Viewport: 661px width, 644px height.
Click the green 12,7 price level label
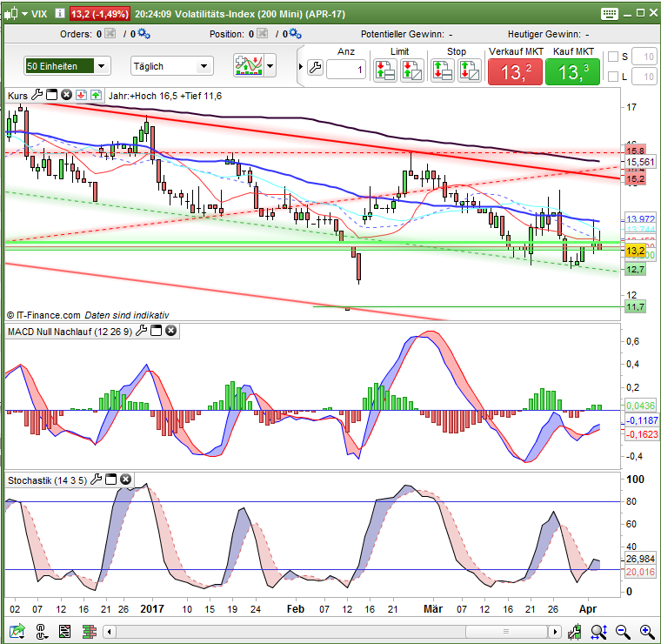pos(635,269)
